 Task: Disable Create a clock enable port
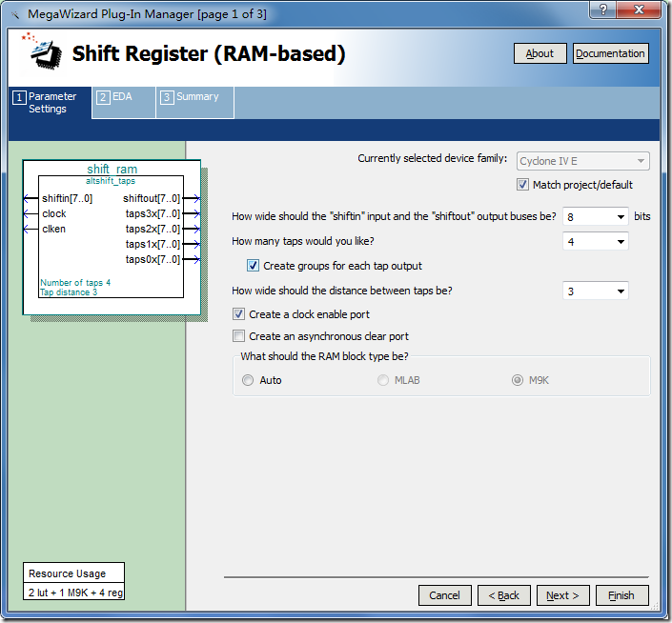pos(238,314)
